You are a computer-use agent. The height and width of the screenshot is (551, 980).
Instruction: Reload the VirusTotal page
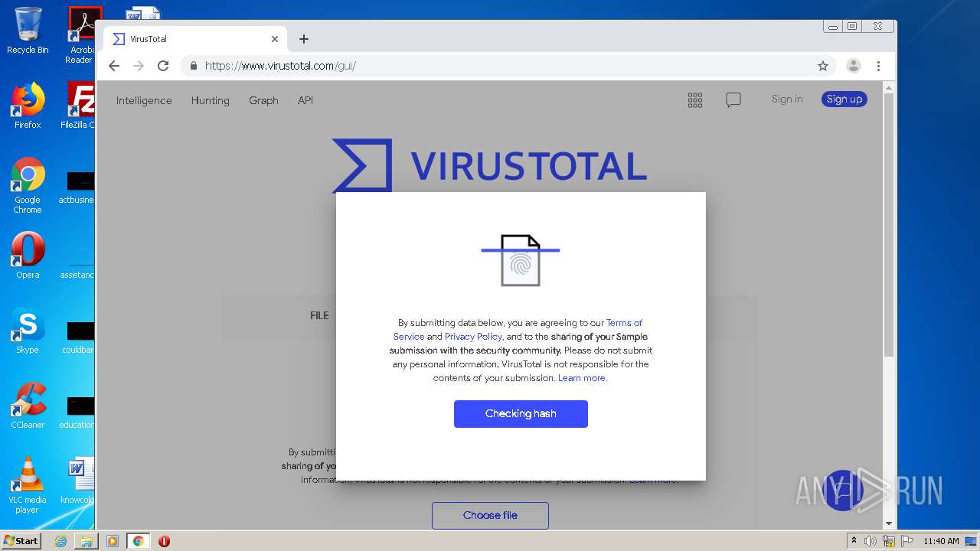click(x=163, y=66)
